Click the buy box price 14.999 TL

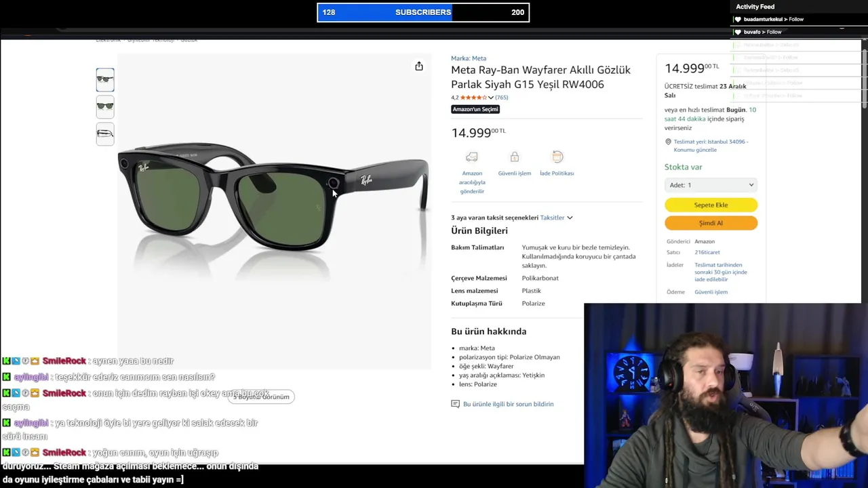pos(692,68)
